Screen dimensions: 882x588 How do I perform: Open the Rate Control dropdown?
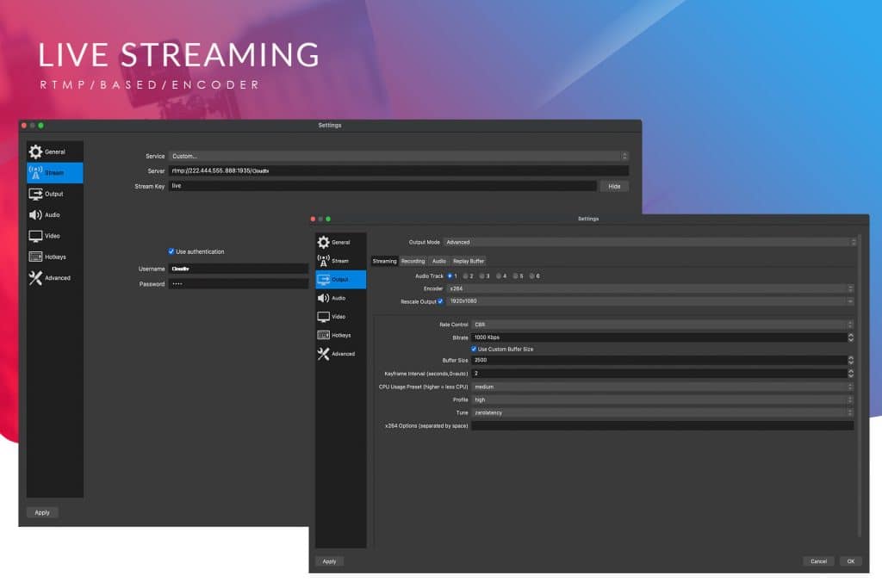pos(663,325)
